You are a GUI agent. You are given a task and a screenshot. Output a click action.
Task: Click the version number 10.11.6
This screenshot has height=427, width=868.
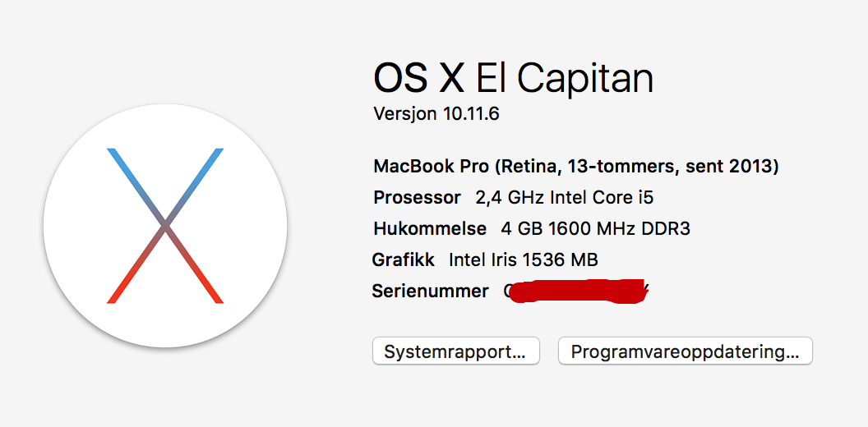[471, 114]
